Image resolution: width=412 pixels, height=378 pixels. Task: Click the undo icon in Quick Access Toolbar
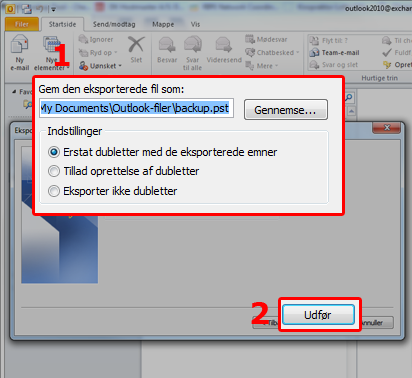pos(40,9)
